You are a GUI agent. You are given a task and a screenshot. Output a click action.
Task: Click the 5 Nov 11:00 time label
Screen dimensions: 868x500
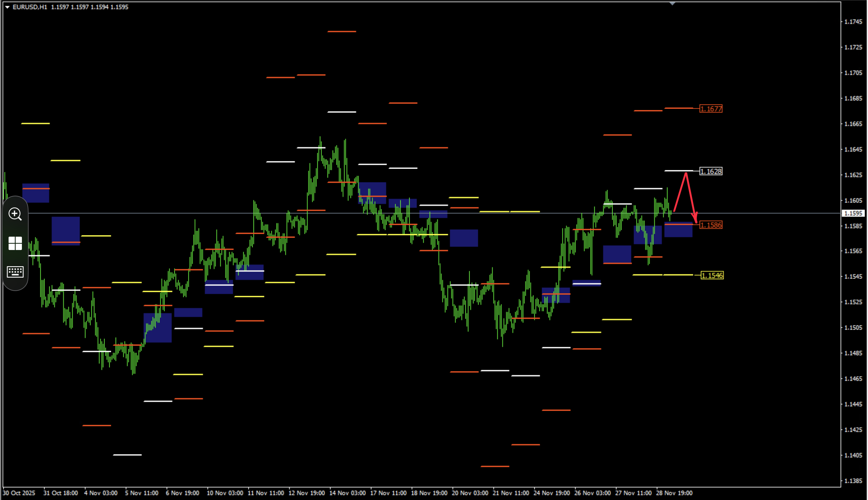pyautogui.click(x=141, y=493)
